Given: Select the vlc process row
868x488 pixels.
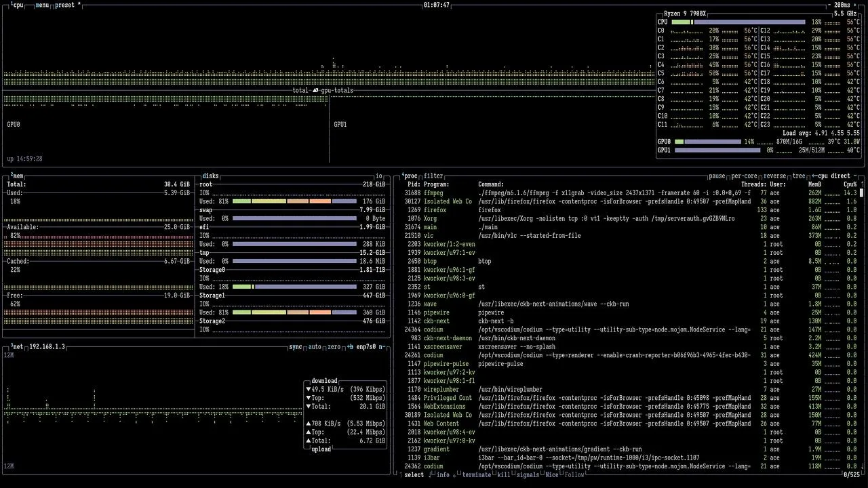Looking at the screenshot, I should point(630,235).
